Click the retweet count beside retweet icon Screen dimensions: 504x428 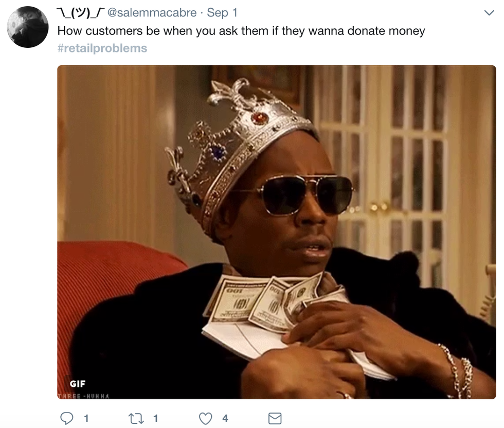(x=155, y=418)
